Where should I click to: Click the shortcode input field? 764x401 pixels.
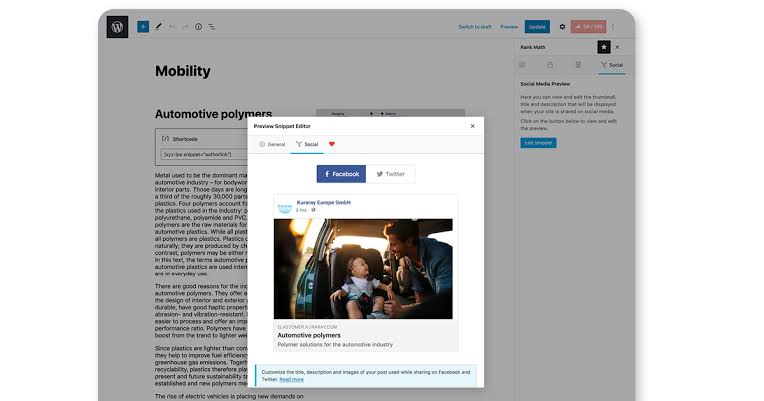204,154
